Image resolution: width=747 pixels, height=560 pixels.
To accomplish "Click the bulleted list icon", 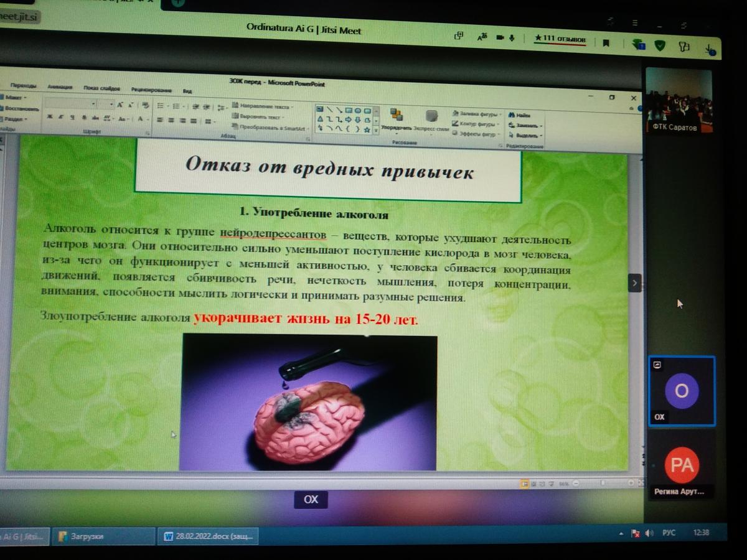I will click(x=161, y=106).
